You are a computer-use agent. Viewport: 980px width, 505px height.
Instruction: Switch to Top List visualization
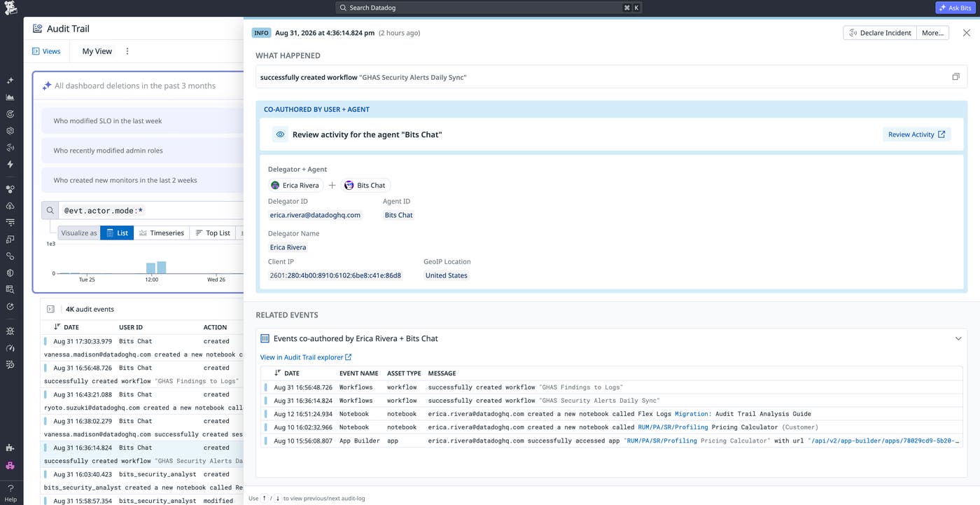click(213, 233)
